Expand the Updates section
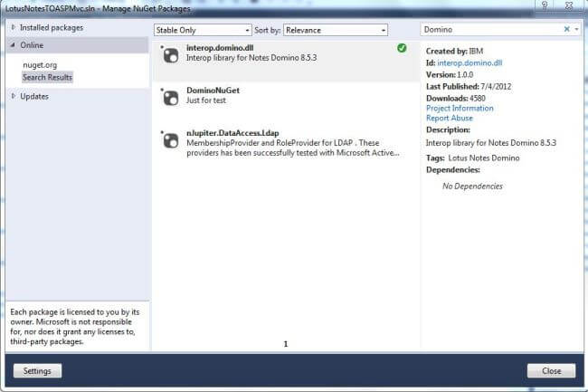This screenshot has width=588, height=392. [x=14, y=96]
